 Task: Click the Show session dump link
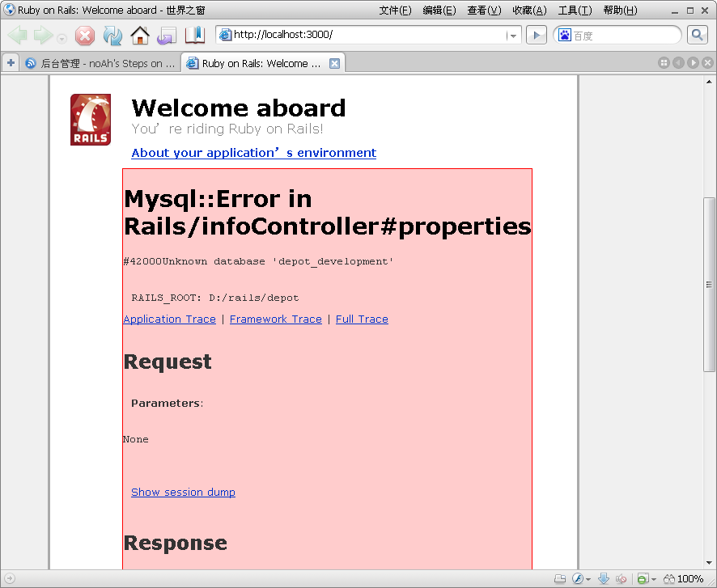pos(183,492)
